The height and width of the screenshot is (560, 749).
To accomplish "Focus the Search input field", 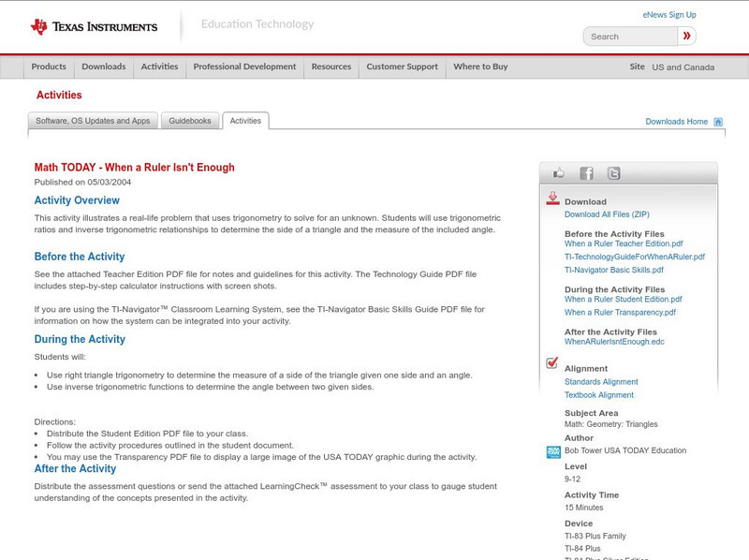I will (630, 37).
